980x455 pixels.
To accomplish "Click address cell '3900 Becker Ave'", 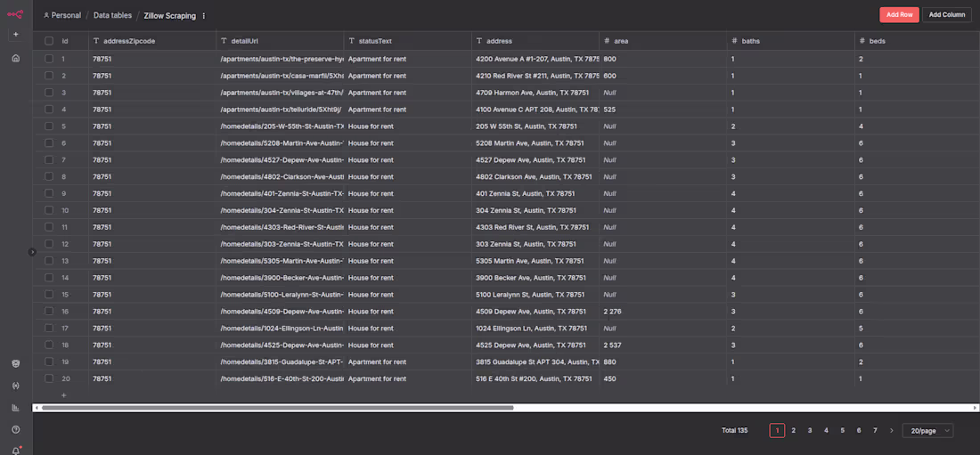I will (x=535, y=278).
